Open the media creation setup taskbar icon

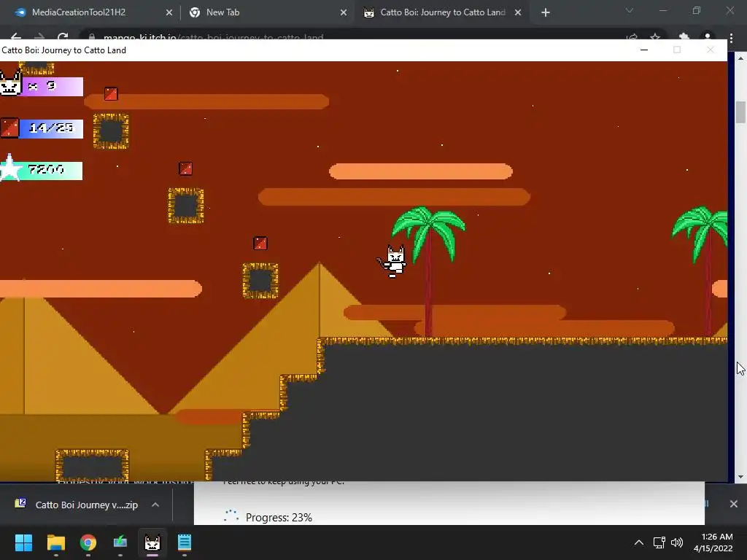click(120, 542)
